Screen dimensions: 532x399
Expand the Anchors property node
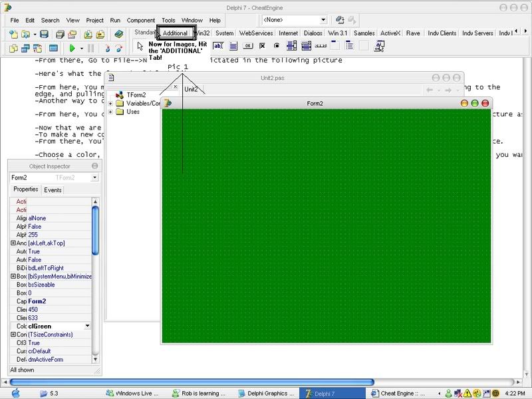point(13,243)
